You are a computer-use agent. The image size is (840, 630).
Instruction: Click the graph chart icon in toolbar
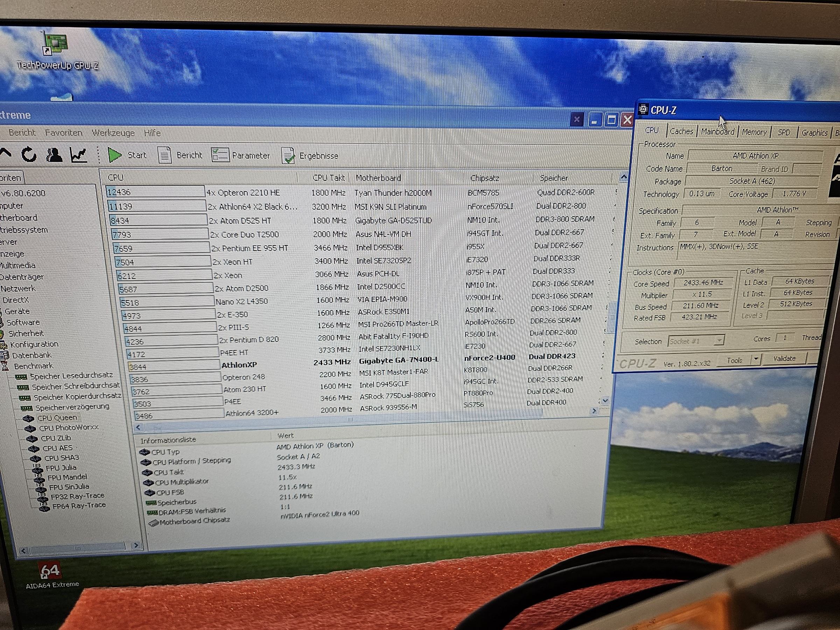(x=79, y=155)
